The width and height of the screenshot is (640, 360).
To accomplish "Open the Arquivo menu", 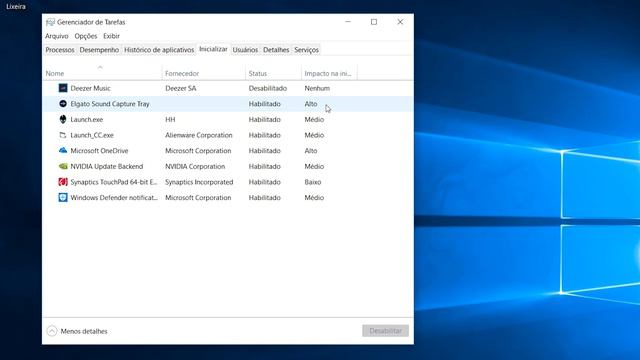I will click(x=57, y=36).
